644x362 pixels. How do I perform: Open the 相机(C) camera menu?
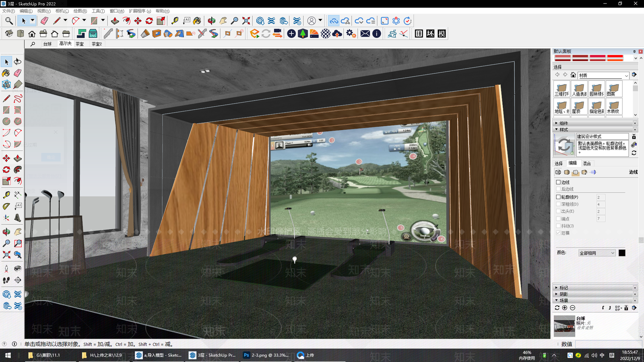62,11
